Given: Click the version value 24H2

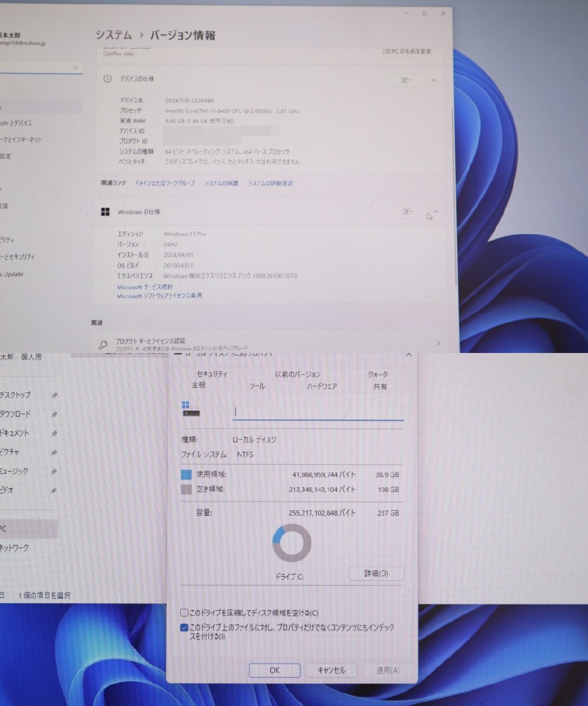Looking at the screenshot, I should click(x=172, y=244).
